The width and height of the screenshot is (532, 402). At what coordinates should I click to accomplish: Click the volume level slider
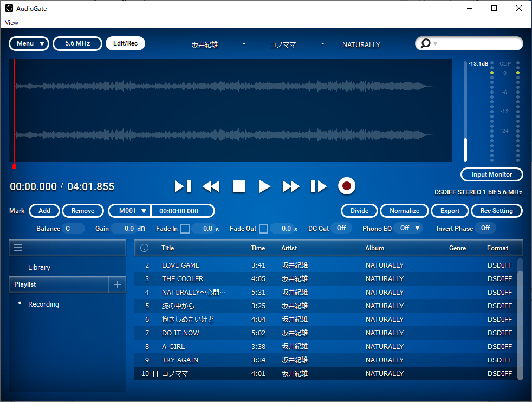click(465, 112)
